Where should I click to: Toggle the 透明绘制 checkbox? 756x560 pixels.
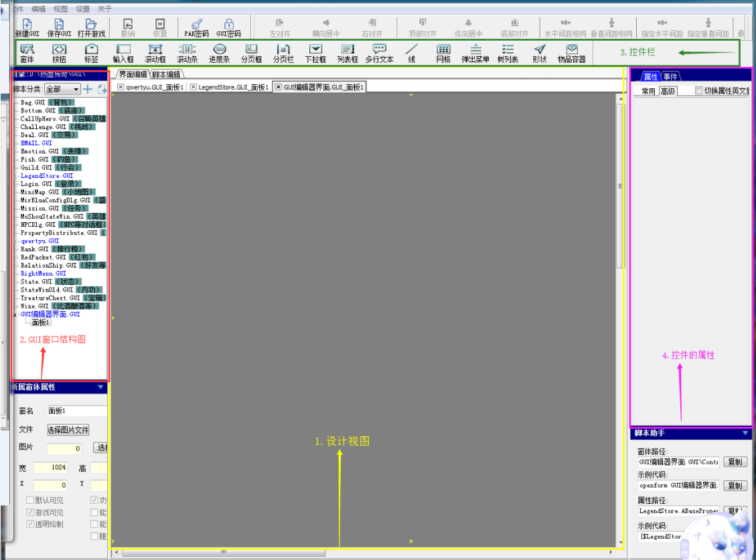pos(30,524)
